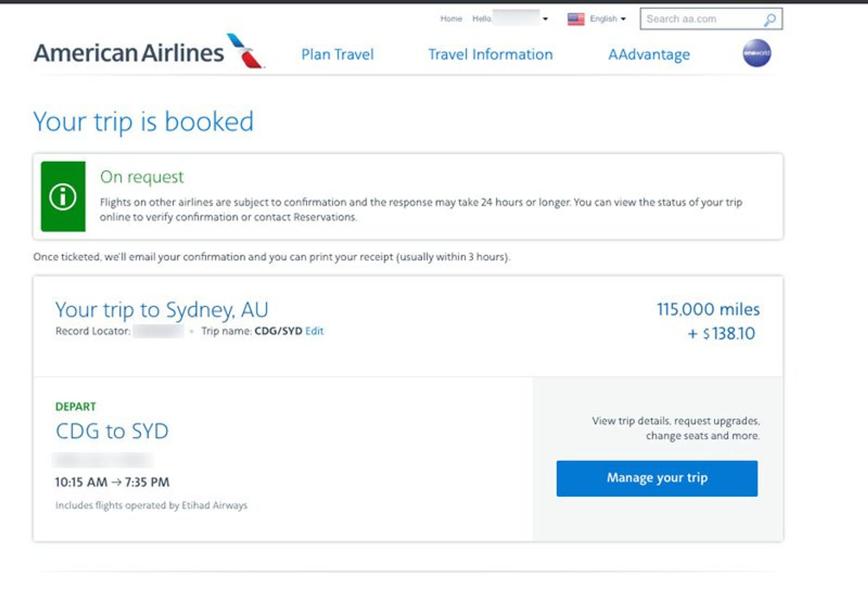Click the oneworld alliance globe icon
This screenshot has height=592, width=868.
click(756, 53)
